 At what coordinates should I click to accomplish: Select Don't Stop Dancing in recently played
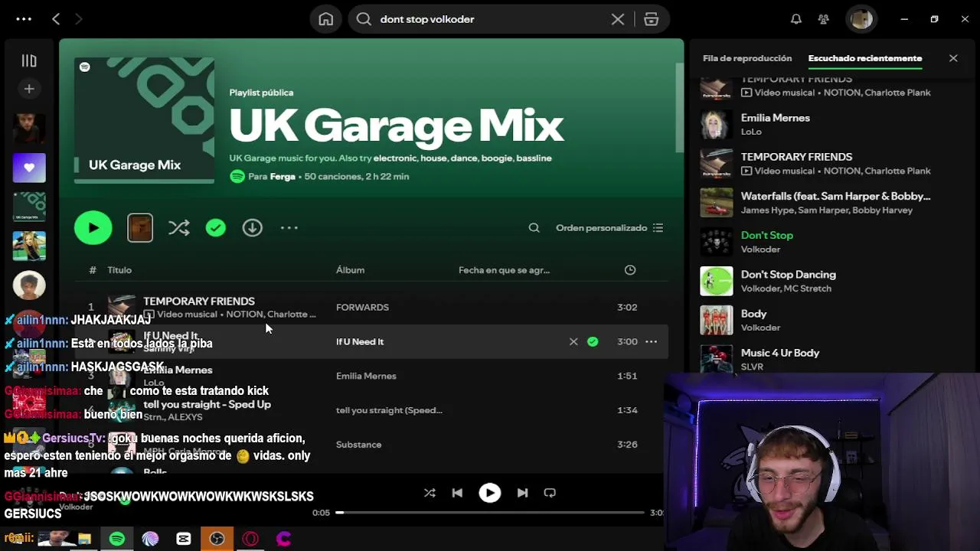click(x=789, y=275)
